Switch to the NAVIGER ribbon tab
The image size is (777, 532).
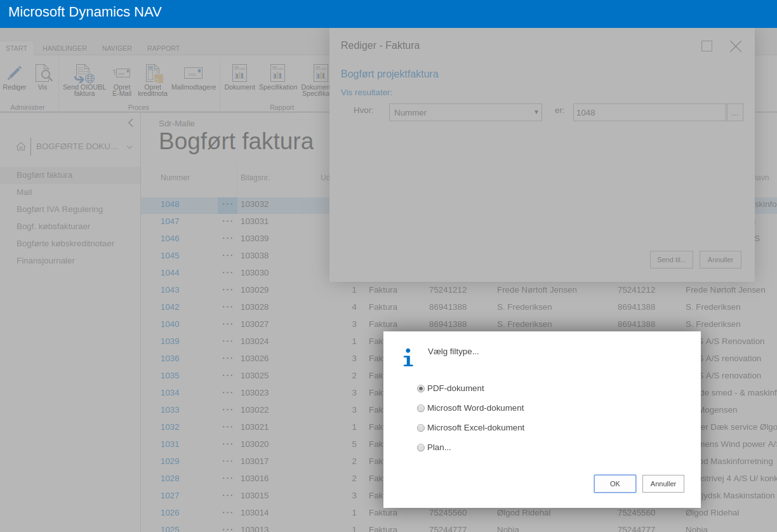click(x=117, y=48)
